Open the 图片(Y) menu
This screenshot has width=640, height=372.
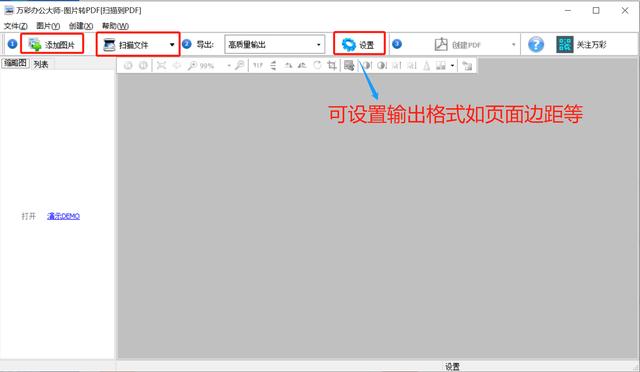[x=48, y=26]
